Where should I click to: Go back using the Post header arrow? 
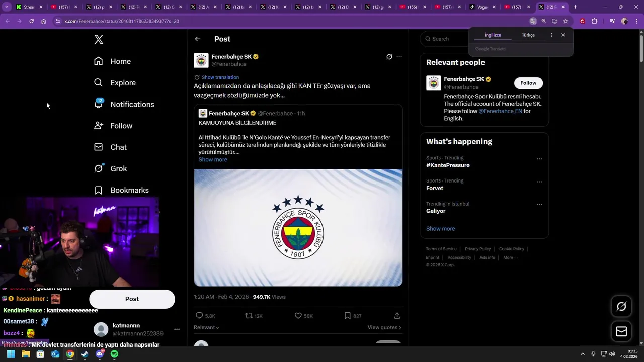[x=198, y=39]
